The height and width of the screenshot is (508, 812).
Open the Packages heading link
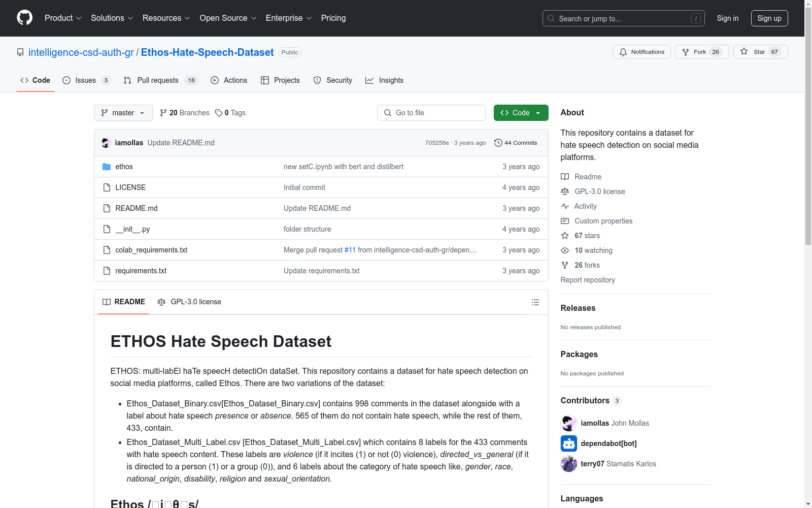(579, 354)
